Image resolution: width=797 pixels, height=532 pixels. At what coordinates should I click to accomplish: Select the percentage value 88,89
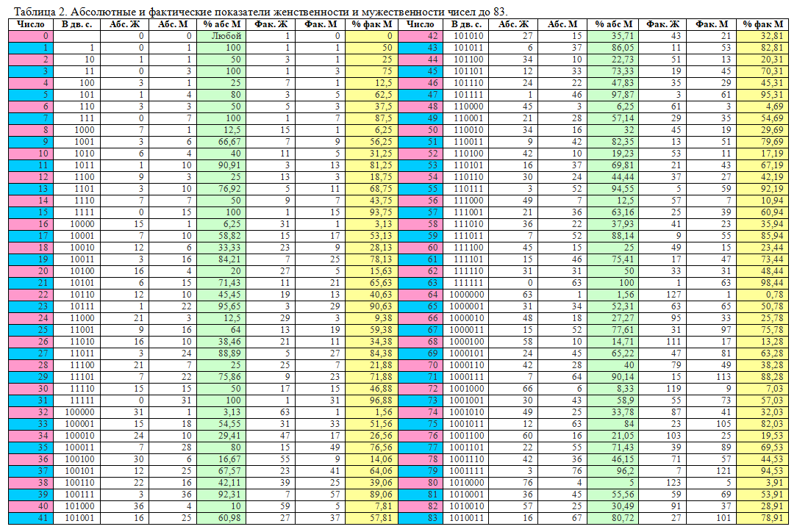pos(229,353)
